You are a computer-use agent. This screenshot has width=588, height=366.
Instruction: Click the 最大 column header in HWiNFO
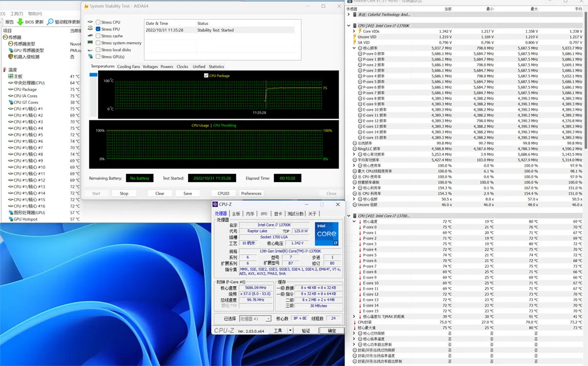[x=534, y=9]
